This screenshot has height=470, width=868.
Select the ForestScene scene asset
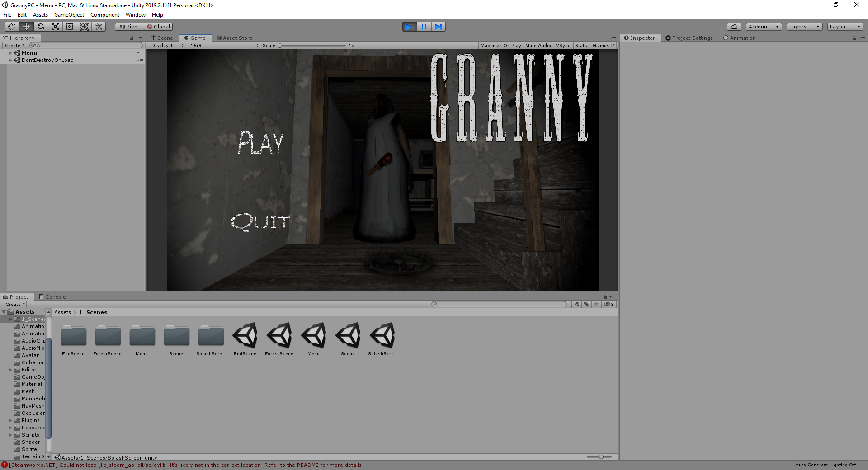(x=279, y=336)
